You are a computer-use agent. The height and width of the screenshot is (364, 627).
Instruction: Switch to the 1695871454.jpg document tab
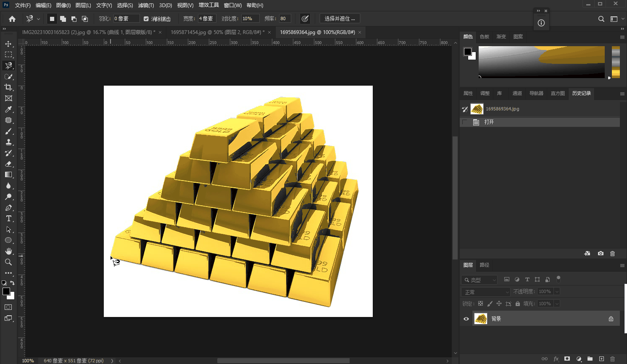[x=217, y=32]
